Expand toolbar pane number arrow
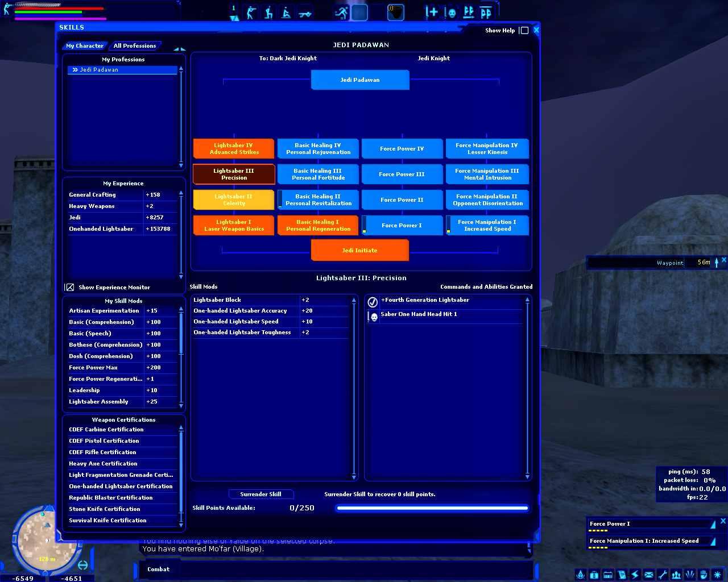Screen dimensions: 728x582 [234, 18]
